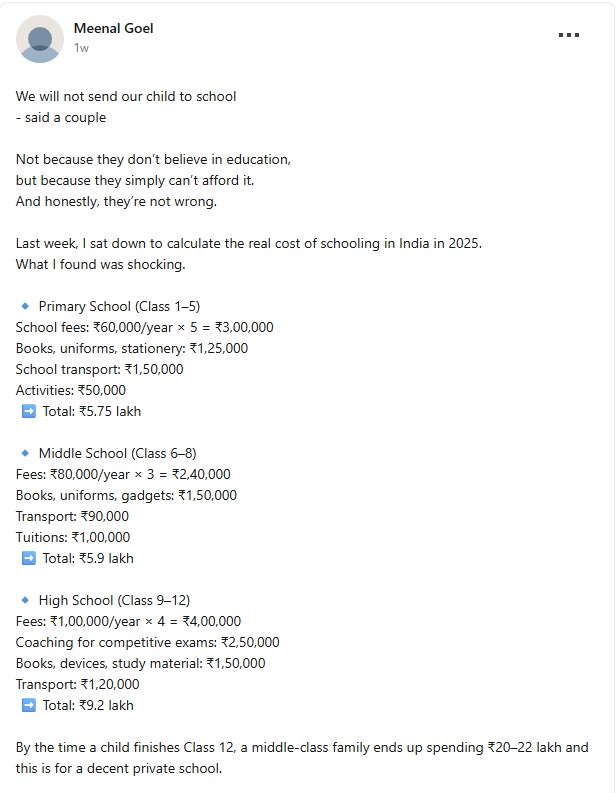Click the arrow icon before Total ₹5.9 lakh
The height and width of the screenshot is (793, 616).
coord(28,558)
